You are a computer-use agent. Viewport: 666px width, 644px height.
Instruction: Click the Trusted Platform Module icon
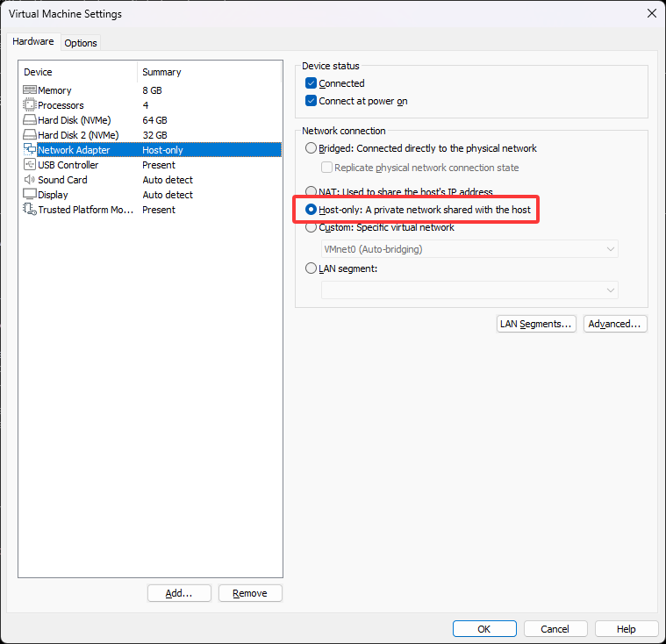tap(29, 209)
